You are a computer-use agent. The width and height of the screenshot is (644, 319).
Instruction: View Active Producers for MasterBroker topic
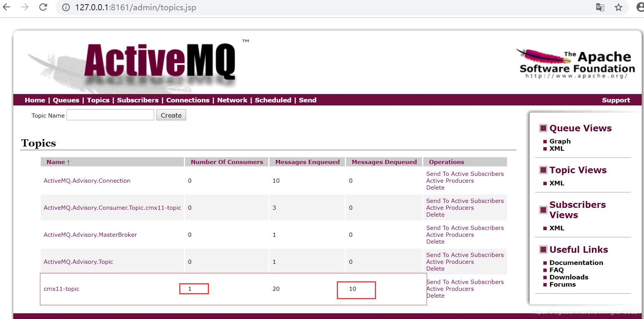pos(450,235)
